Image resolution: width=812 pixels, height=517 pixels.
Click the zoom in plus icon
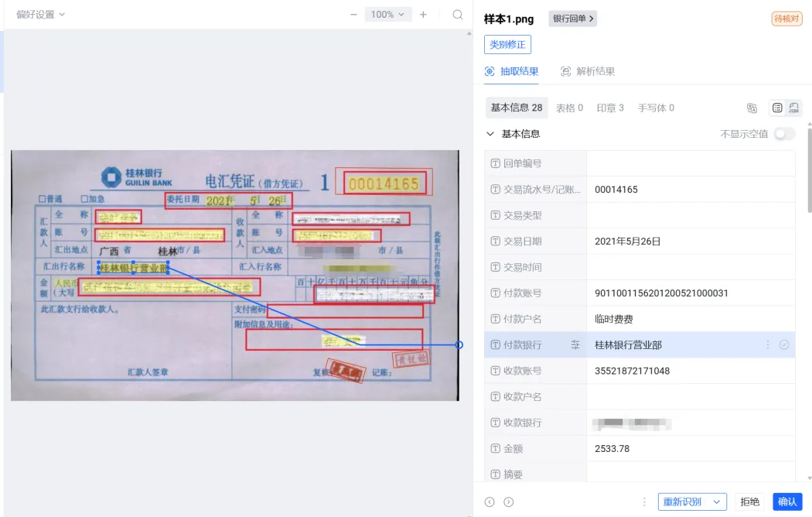point(423,15)
